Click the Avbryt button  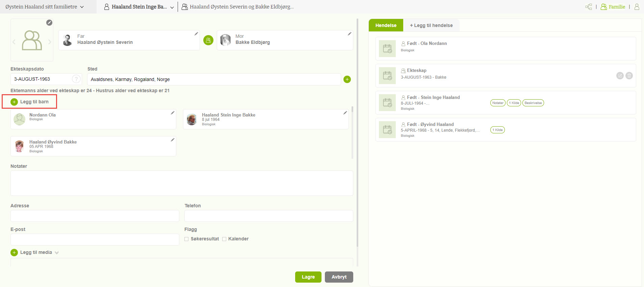coord(339,277)
